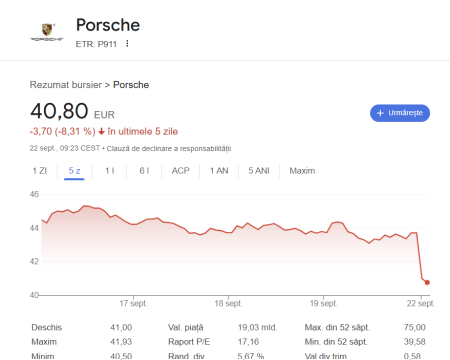Image resolution: width=450 pixels, height=360 pixels.
Task: Select the 6 l range tab
Action: coord(144,171)
